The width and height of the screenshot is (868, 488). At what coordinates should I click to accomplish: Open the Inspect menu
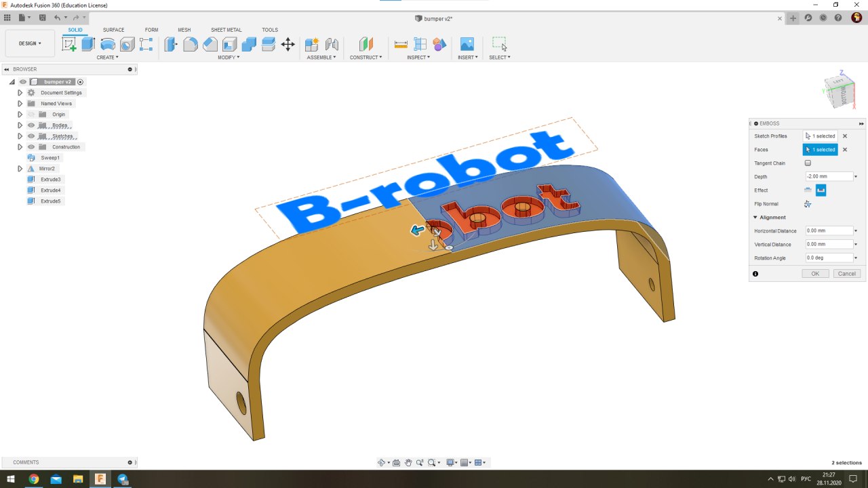point(418,58)
